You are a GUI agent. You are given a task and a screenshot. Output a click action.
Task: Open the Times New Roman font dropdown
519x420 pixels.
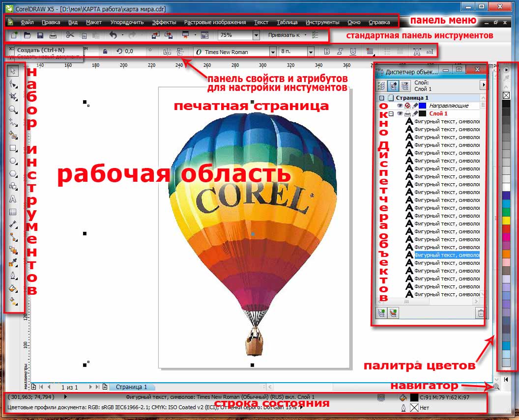(x=273, y=52)
